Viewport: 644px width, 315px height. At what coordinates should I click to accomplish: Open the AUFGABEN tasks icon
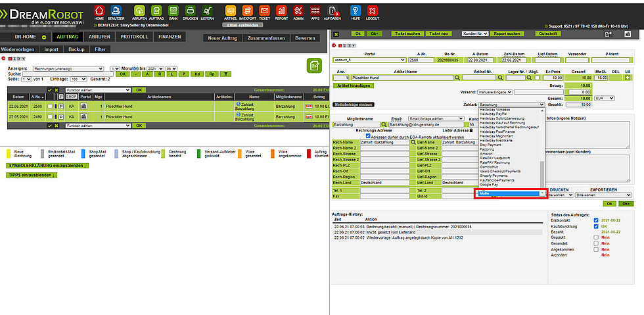(332, 11)
